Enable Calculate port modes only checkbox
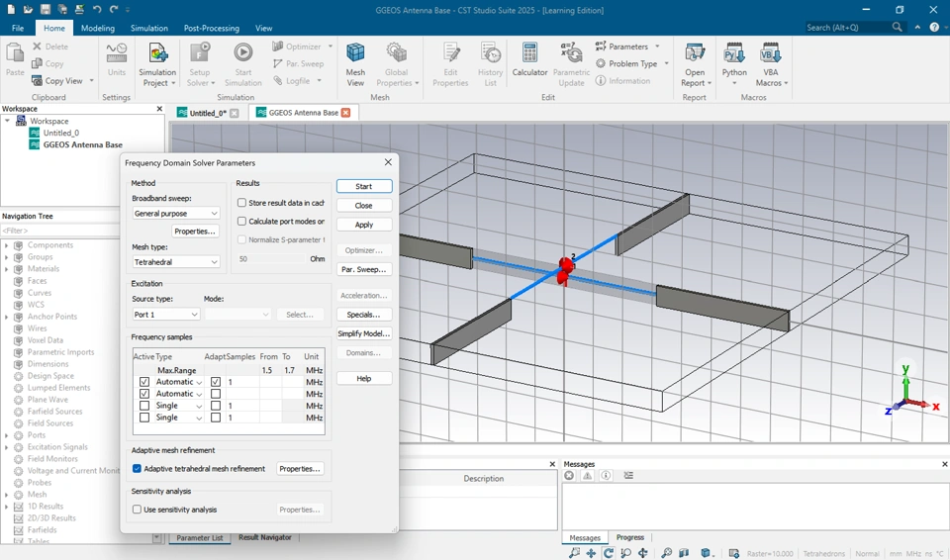Viewport: 950px width, 560px height. [241, 222]
